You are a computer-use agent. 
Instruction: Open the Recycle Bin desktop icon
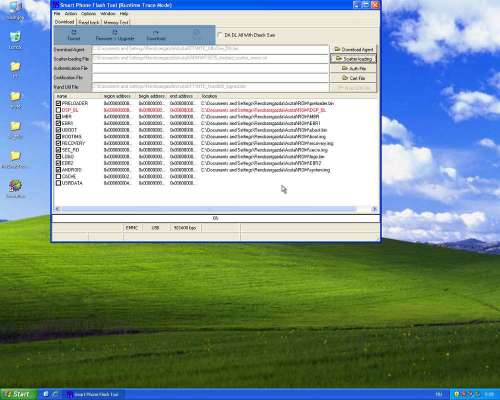pos(15,41)
